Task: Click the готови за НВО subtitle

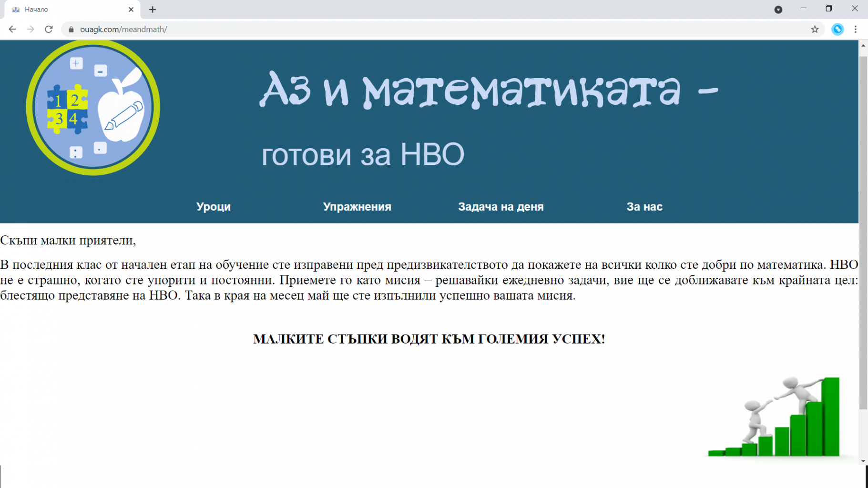Action: 363,154
